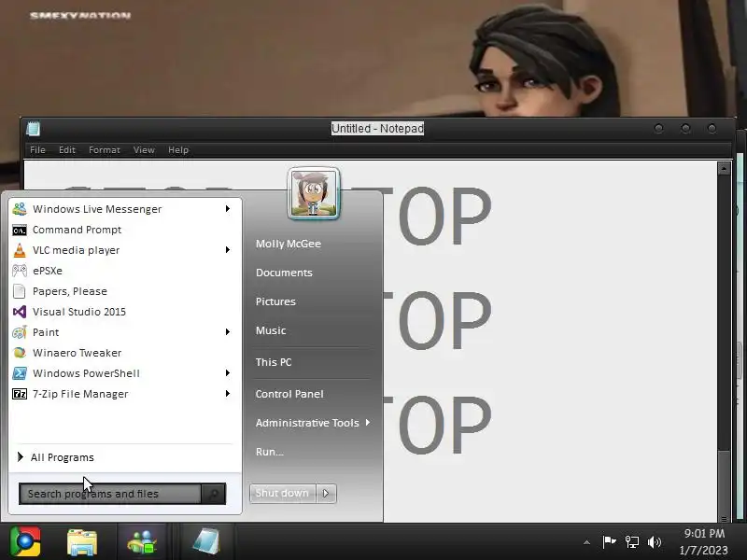This screenshot has height=560, width=747.
Task: Click the search magnifier icon
Action: (x=214, y=494)
